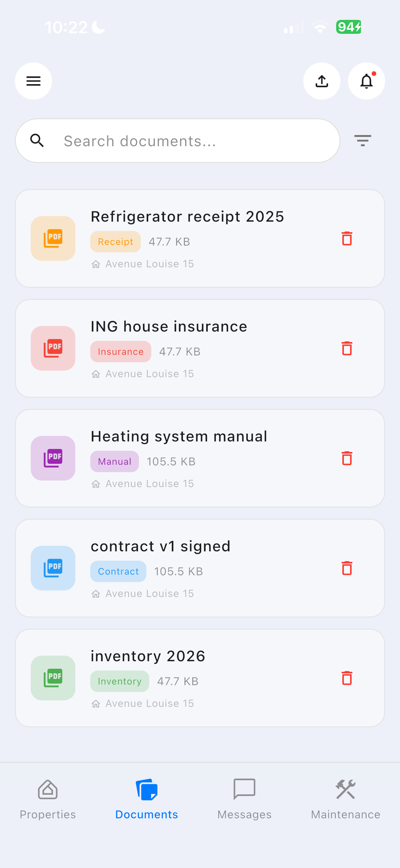Go to the Maintenance tab
This screenshot has height=868, width=400.
click(345, 798)
